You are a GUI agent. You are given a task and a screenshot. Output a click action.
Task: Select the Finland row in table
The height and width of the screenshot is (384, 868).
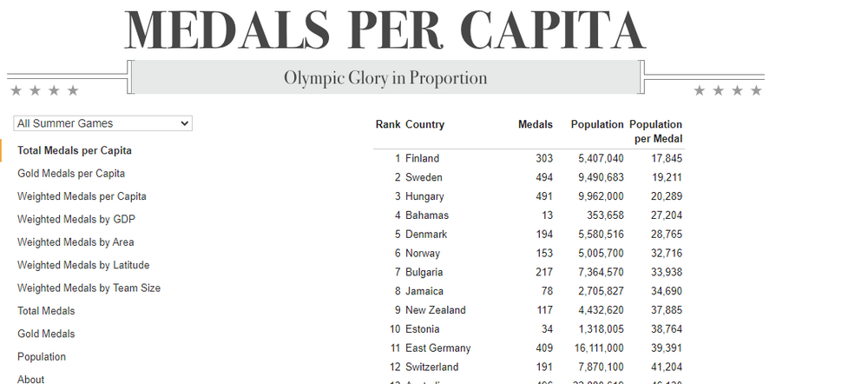(529, 158)
